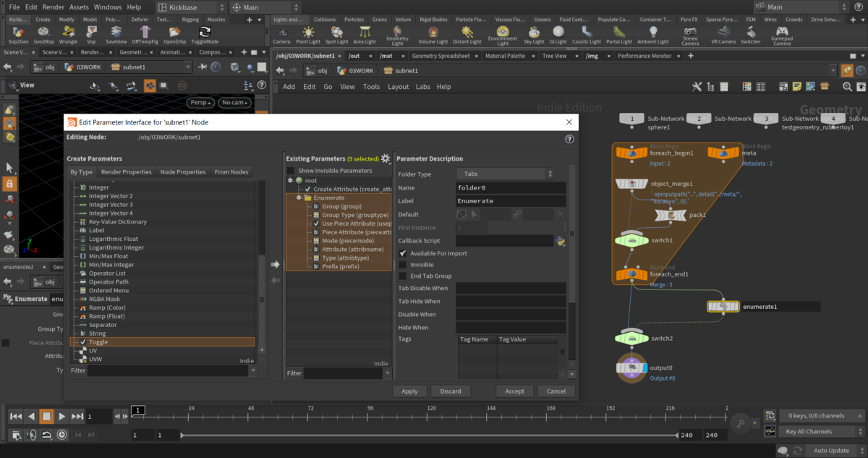Click the Cancel button

click(x=556, y=391)
